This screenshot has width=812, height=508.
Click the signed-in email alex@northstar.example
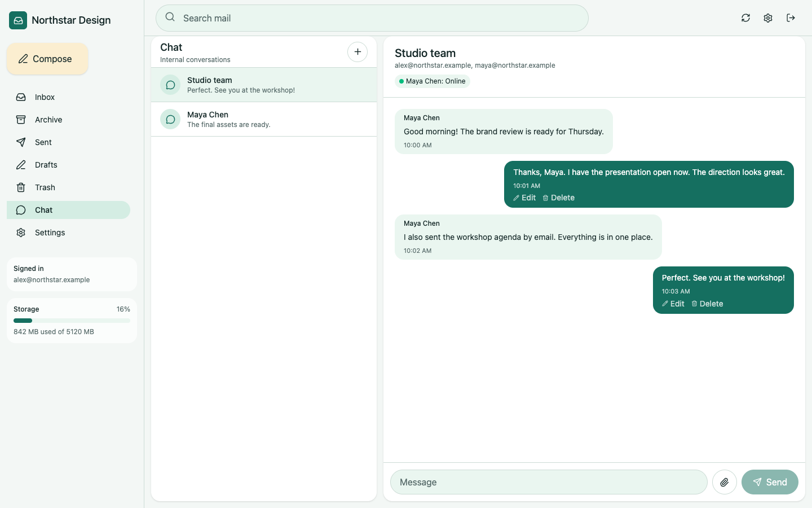[52, 280]
